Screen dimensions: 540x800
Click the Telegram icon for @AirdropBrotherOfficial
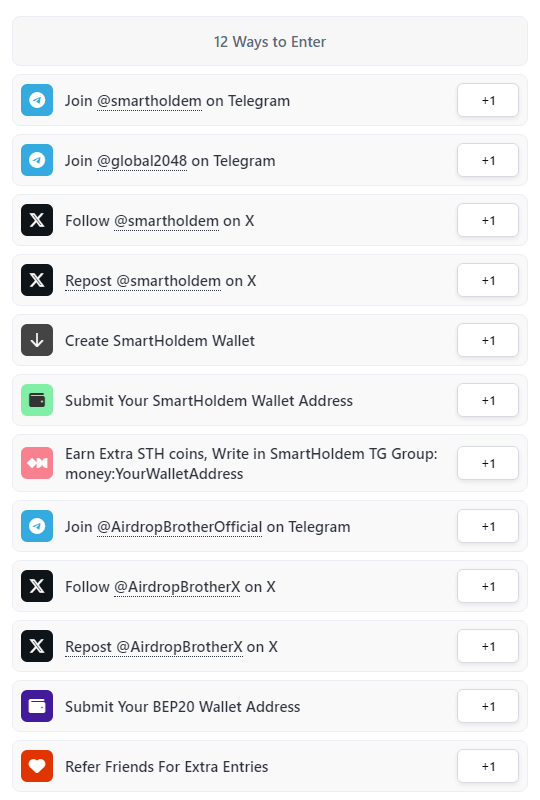37,526
